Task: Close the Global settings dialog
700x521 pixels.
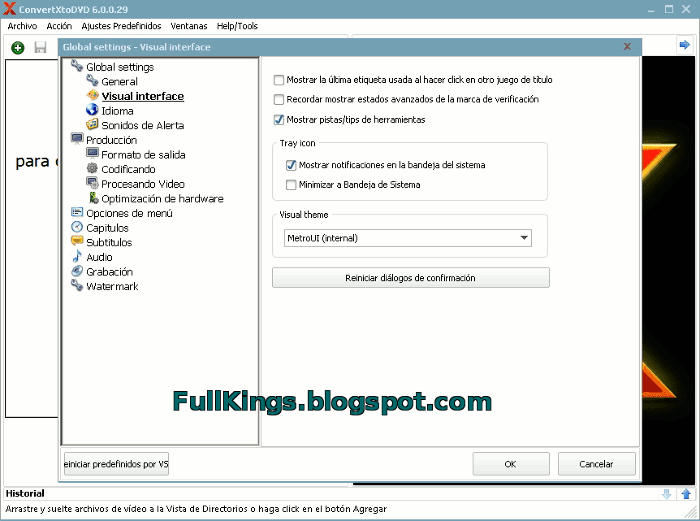Action: (x=627, y=46)
